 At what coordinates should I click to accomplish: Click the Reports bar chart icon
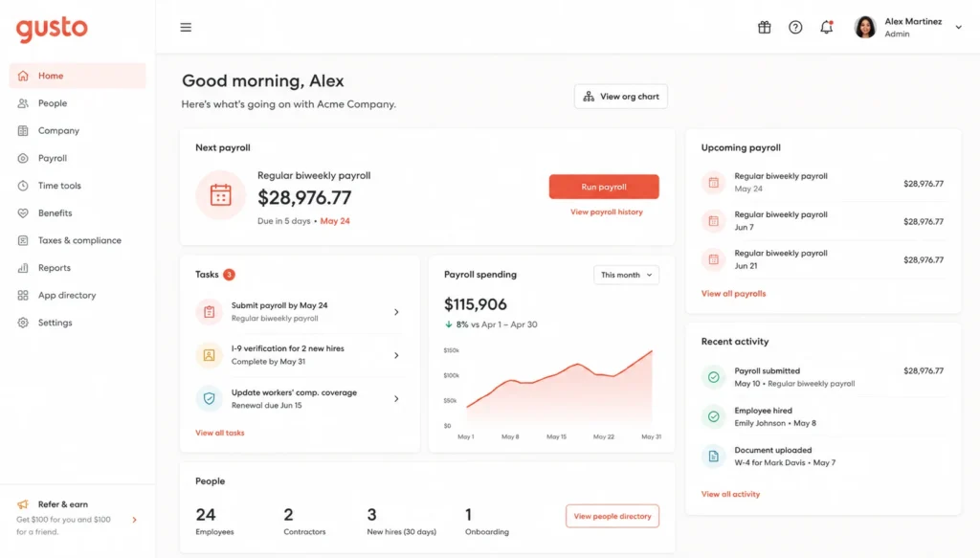point(23,268)
